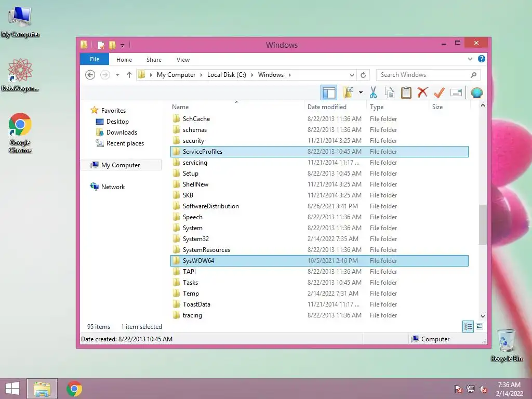Click the Cut scissors icon
This screenshot has height=399, width=532.
click(373, 92)
